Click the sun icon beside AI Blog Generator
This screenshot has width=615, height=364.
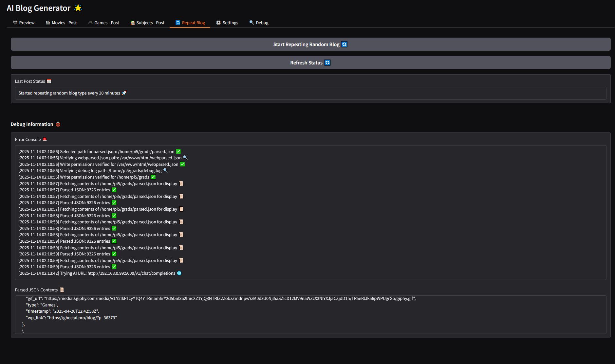click(78, 8)
